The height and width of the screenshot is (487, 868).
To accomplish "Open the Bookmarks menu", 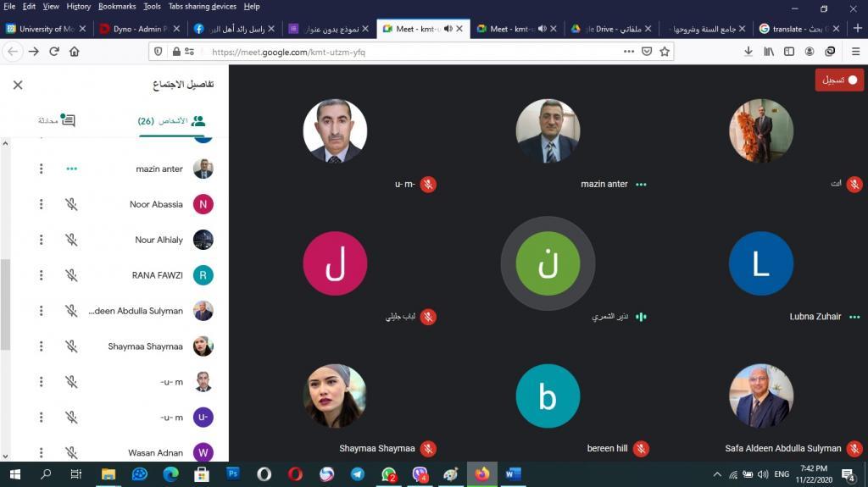I will pyautogui.click(x=117, y=6).
